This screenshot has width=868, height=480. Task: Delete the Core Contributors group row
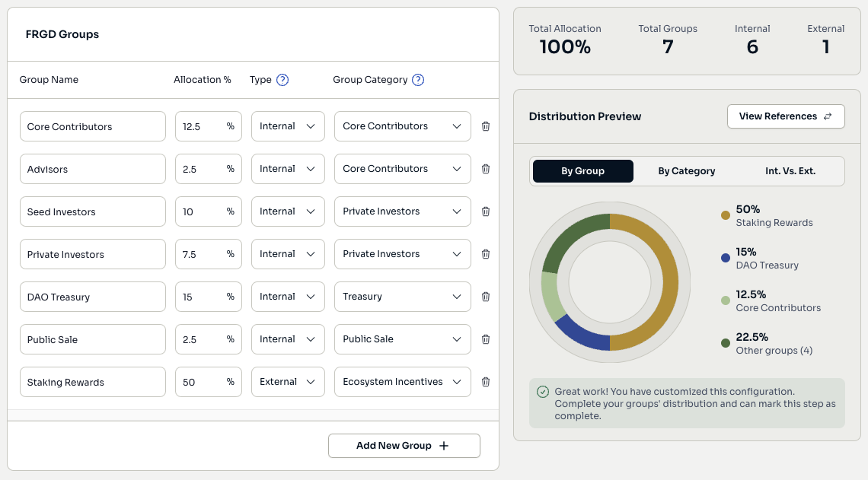point(486,126)
